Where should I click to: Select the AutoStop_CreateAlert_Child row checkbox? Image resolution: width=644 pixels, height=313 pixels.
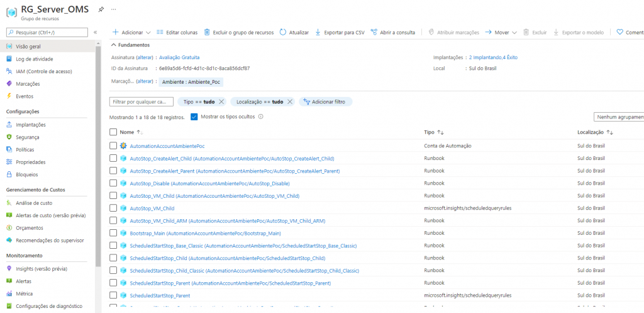(113, 158)
